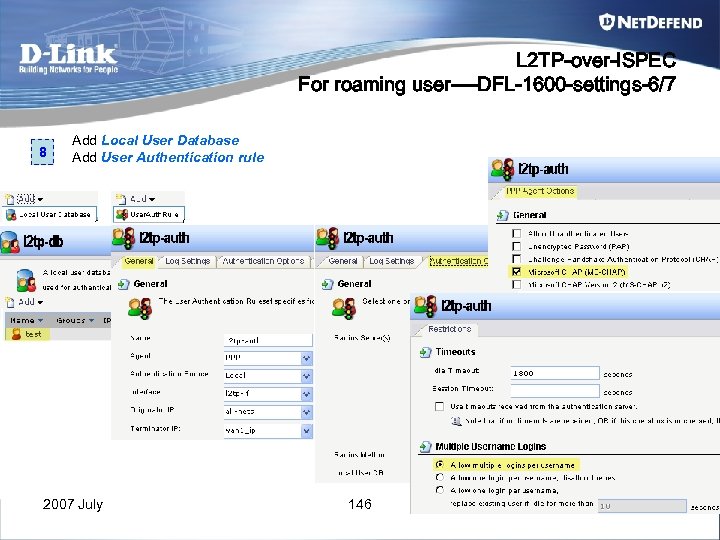720x540 pixels.
Task: Select 'Allow one login per username, disallow' radio
Action: click(x=439, y=478)
